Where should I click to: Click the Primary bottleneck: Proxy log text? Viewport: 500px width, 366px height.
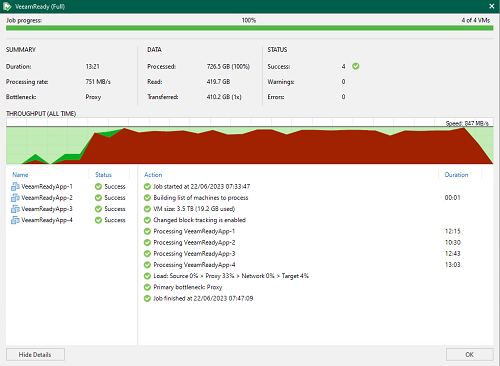(188, 287)
